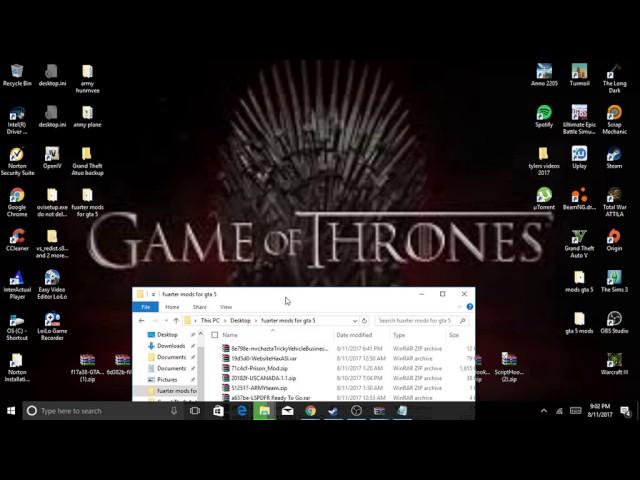
Task: Open the Warcraft III desktop shortcut
Action: pos(614,364)
